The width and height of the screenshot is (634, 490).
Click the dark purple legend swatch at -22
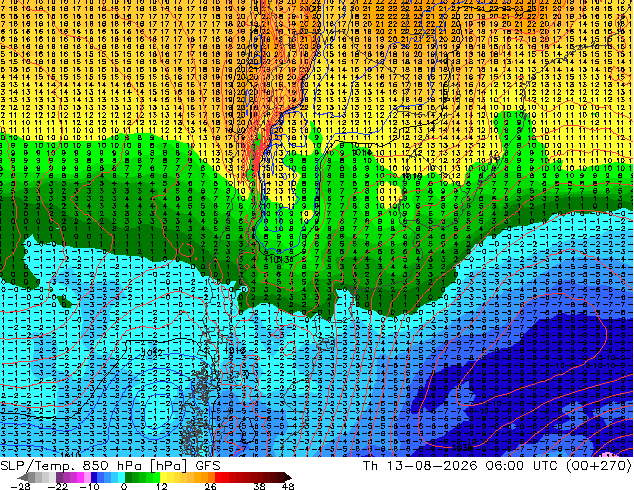(59, 477)
